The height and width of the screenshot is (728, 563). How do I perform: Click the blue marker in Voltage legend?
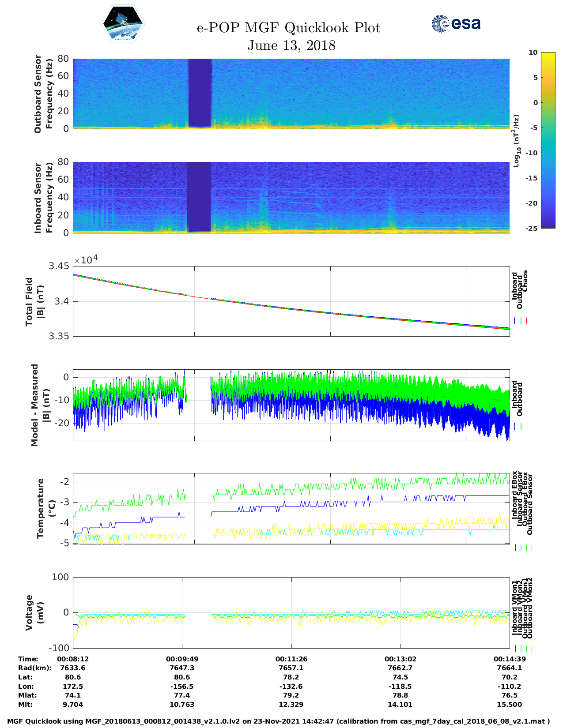tap(515, 649)
